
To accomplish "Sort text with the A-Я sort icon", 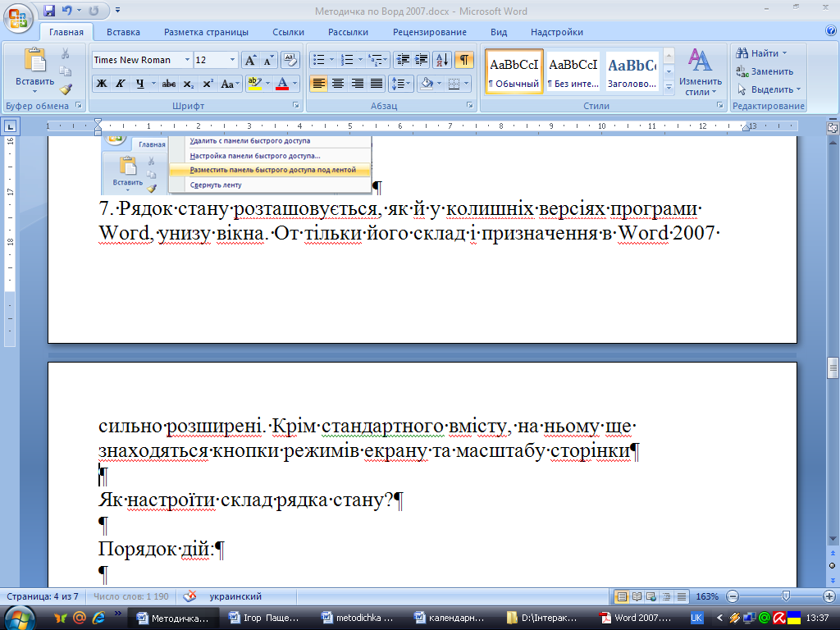I will click(x=442, y=59).
